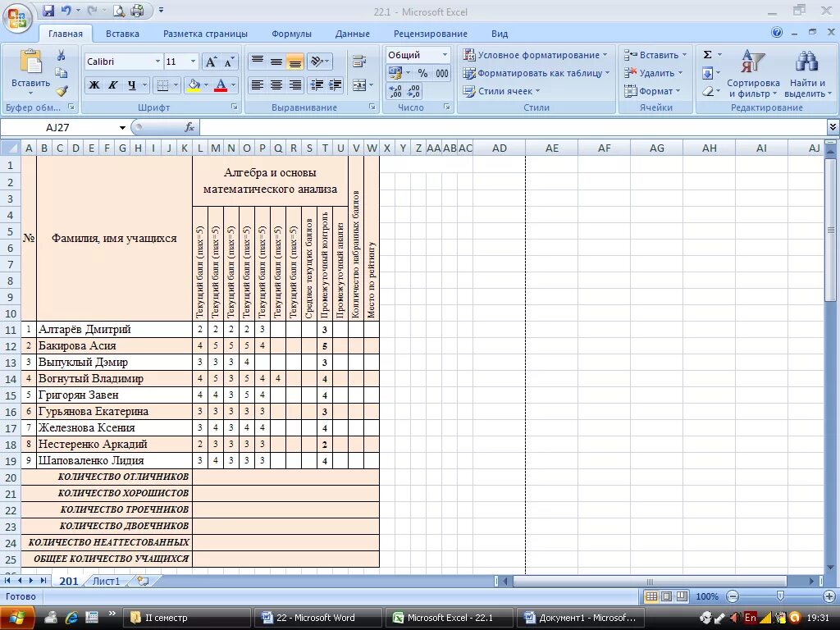This screenshot has height=630, width=840.
Task: Open print preview from quick access toolbar
Action: click(118, 11)
